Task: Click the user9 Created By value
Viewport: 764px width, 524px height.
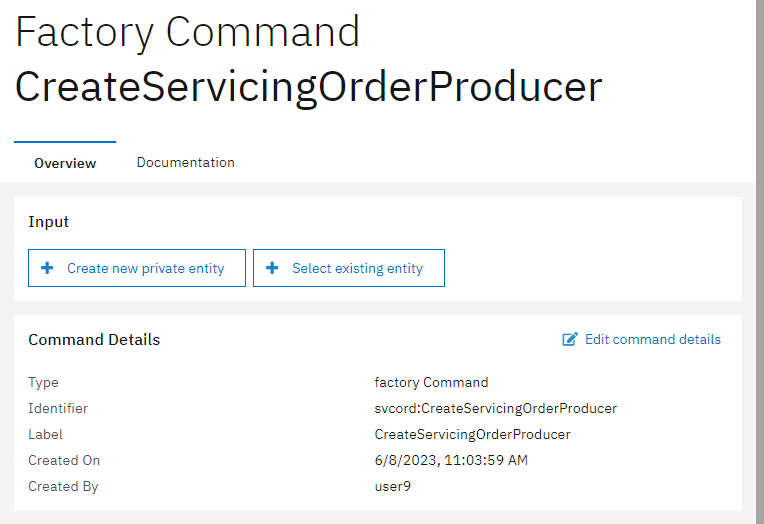Action: (393, 486)
